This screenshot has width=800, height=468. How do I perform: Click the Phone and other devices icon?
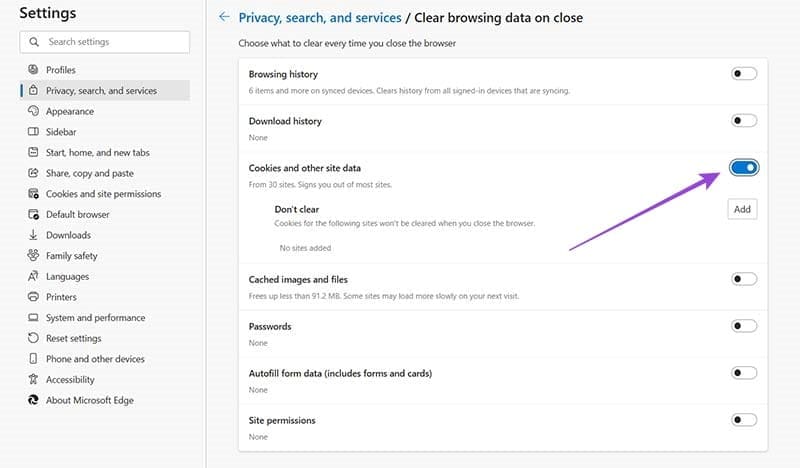pos(33,359)
